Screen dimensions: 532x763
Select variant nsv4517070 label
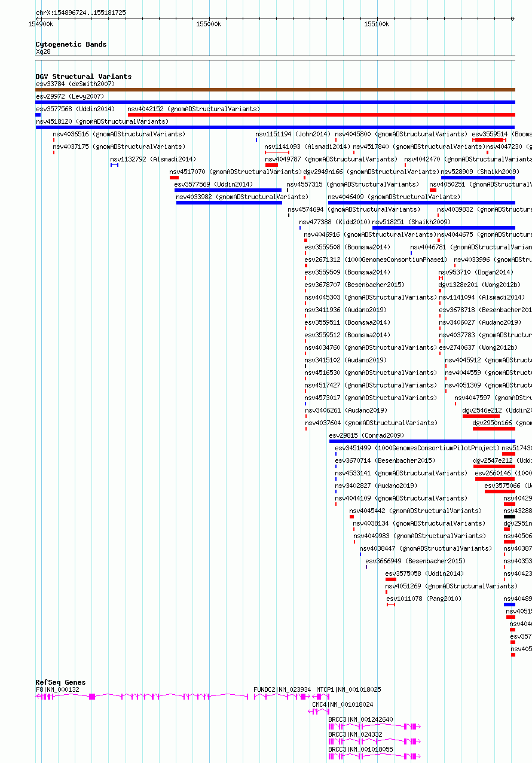click(236, 172)
